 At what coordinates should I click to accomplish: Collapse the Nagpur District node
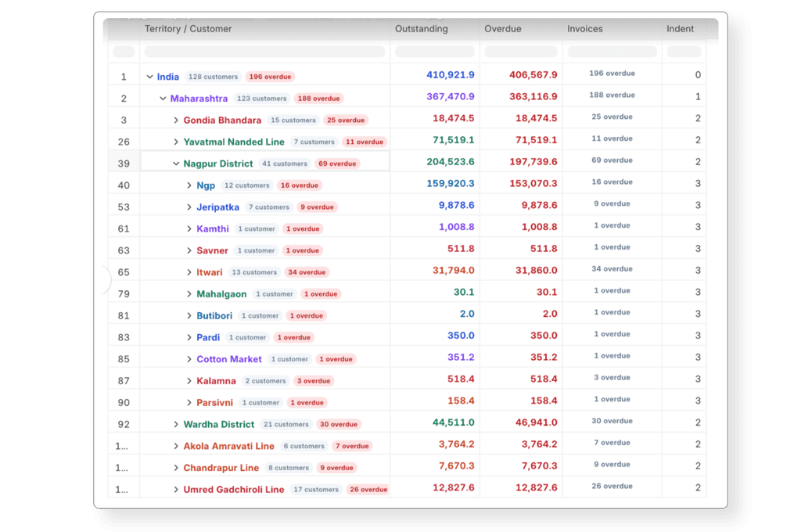click(x=176, y=164)
